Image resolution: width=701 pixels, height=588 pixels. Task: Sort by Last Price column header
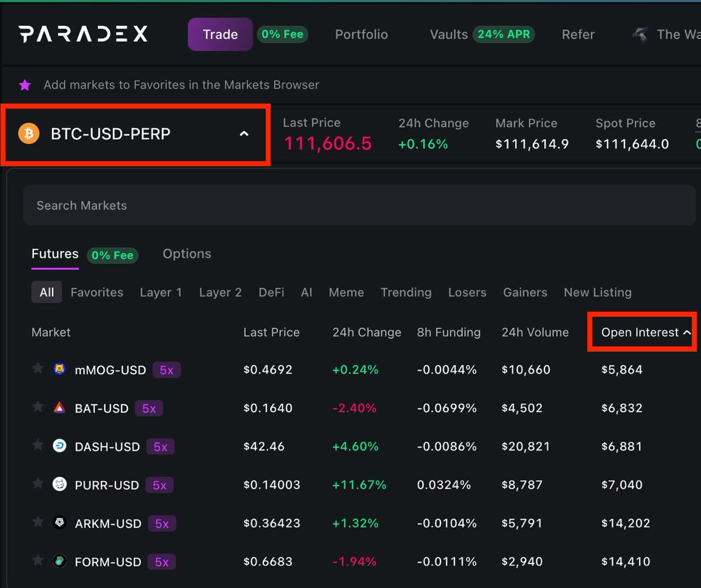271,333
